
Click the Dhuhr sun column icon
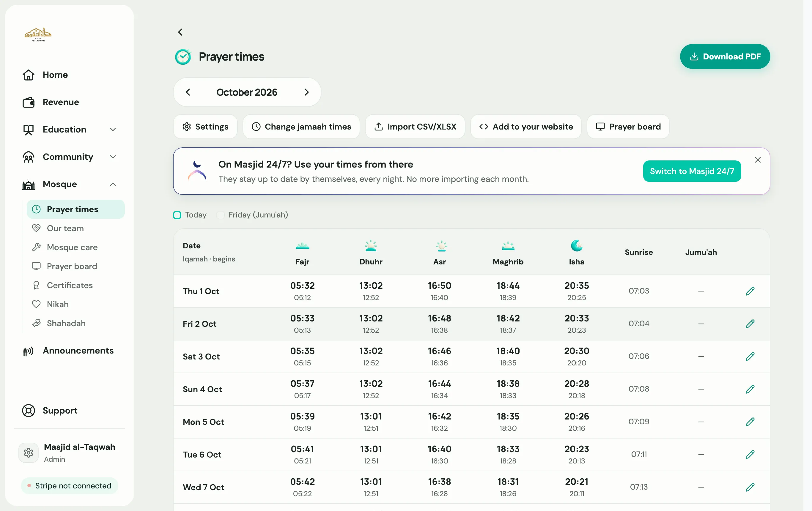coord(371,246)
